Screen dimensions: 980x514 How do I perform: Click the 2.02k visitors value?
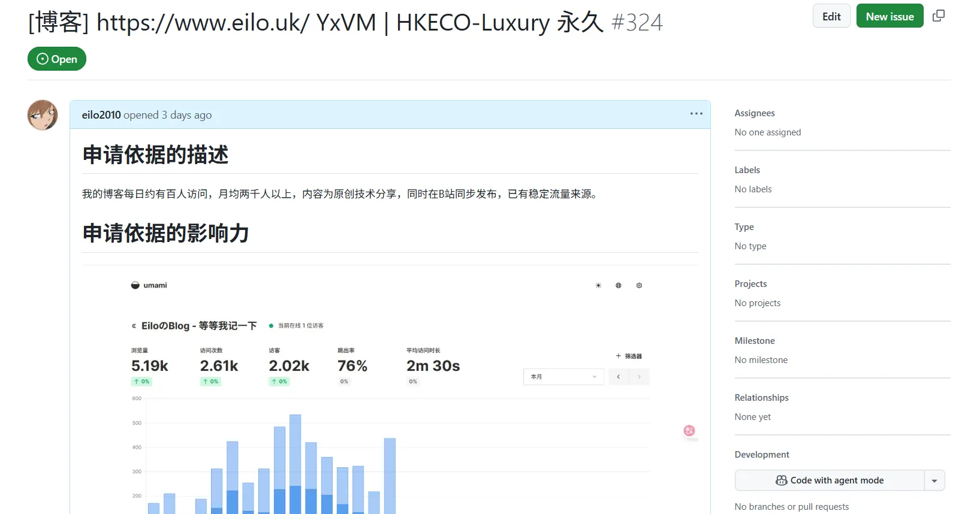pyautogui.click(x=289, y=365)
